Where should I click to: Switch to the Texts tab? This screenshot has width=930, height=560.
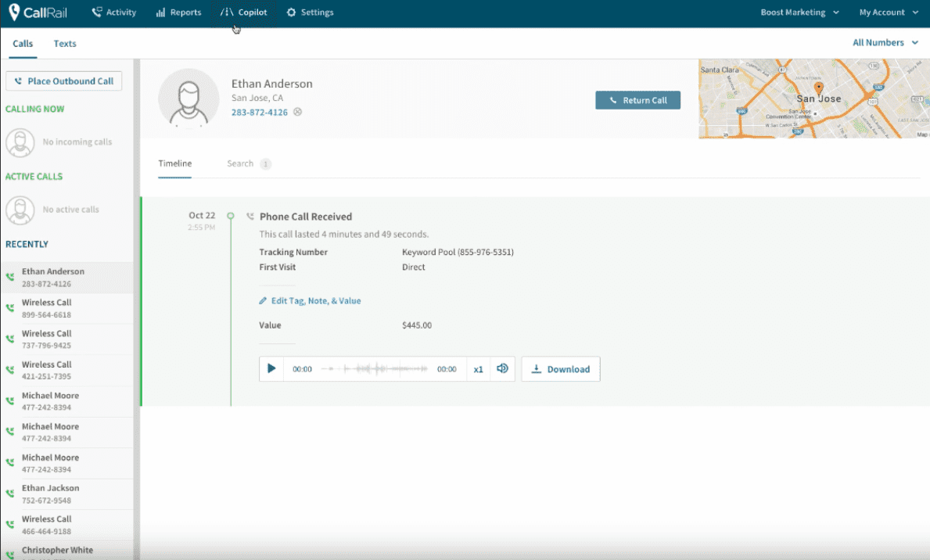pos(65,44)
